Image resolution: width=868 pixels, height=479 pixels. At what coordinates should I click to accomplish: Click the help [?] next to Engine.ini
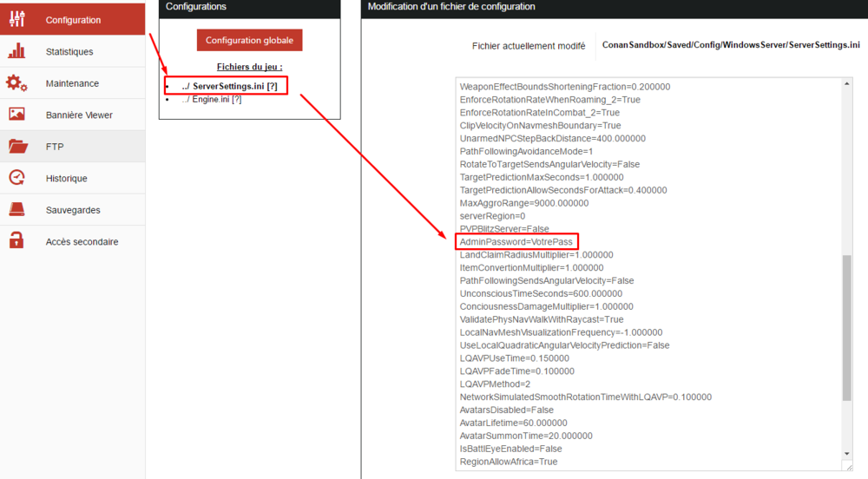click(236, 100)
